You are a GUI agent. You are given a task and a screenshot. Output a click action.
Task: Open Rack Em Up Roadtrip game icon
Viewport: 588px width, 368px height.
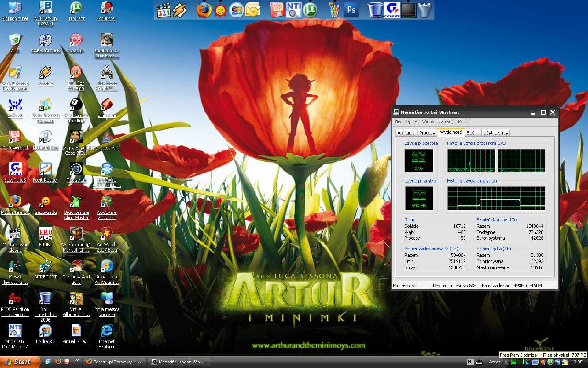(x=76, y=110)
